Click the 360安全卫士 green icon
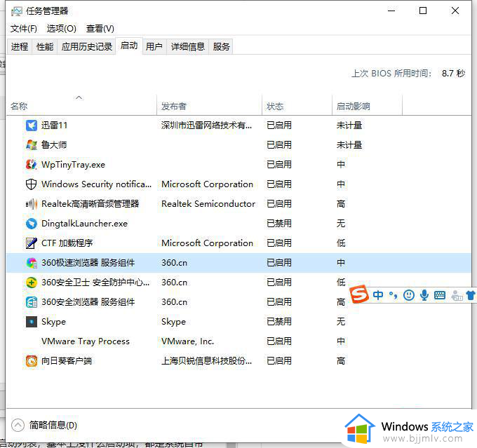477x448 pixels. [32, 283]
